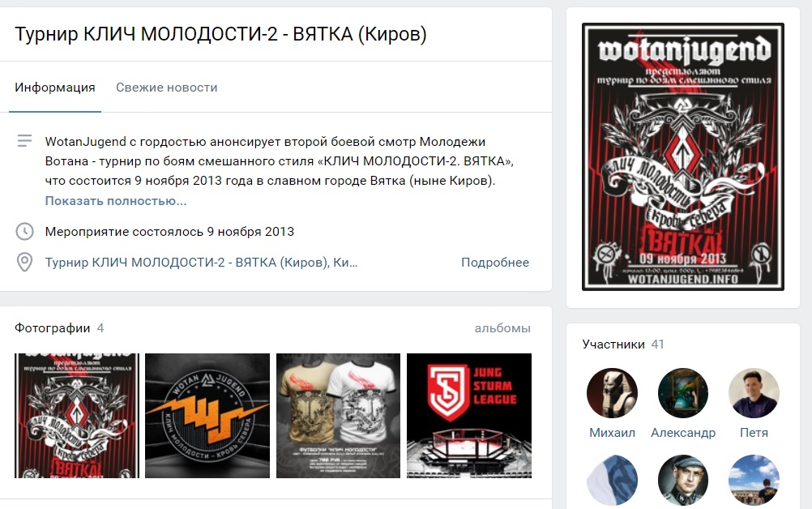Open the blue sky participant avatar
This screenshot has width=812, height=509.
[754, 480]
